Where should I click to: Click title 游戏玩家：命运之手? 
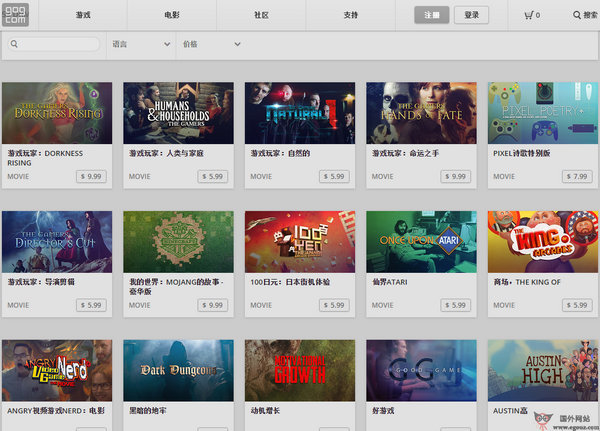pyautogui.click(x=405, y=153)
